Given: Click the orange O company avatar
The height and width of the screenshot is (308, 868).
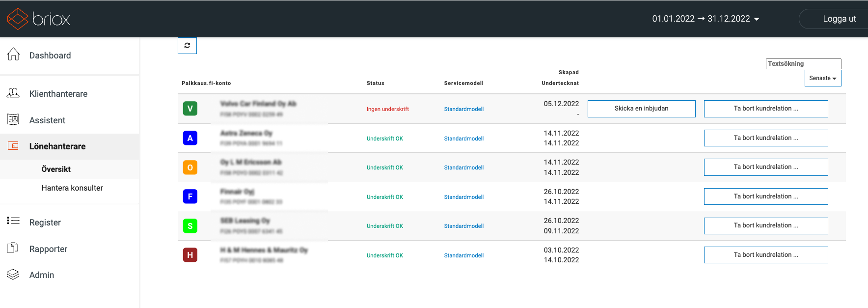Looking at the screenshot, I should (x=190, y=168).
